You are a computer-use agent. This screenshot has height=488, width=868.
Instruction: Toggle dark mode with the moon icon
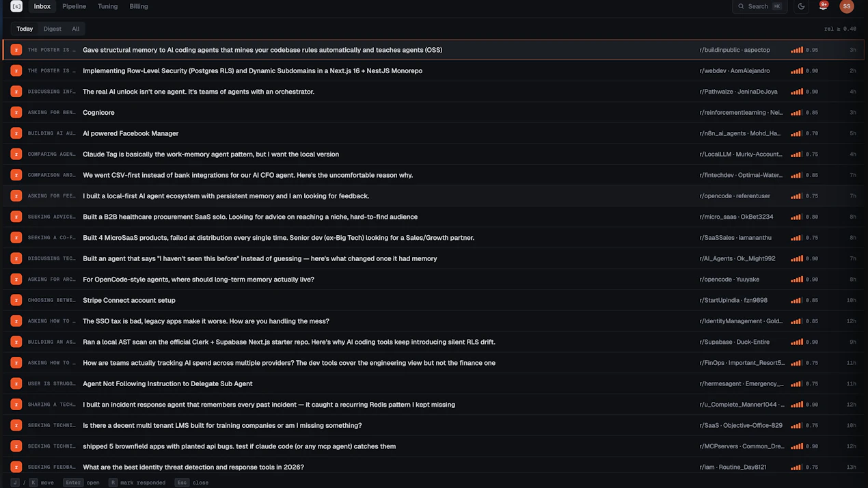coord(801,6)
